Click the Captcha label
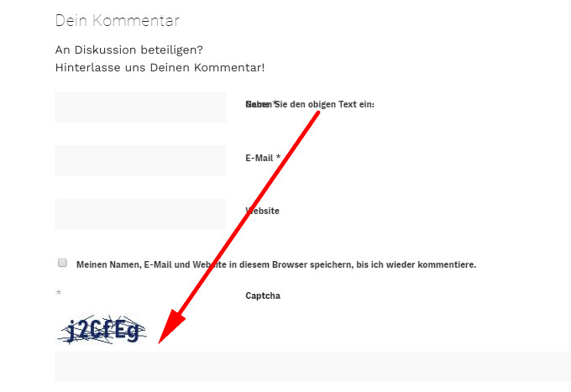The image size is (571, 392). click(263, 295)
